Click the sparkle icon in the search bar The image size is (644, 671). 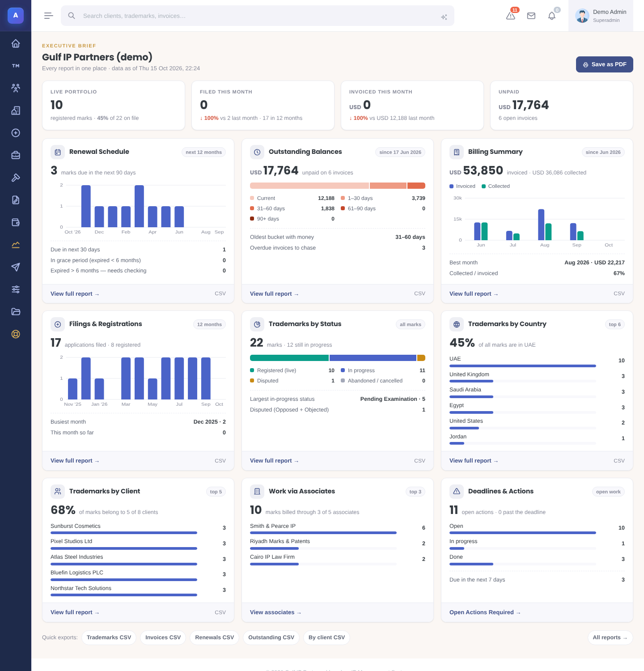click(444, 17)
